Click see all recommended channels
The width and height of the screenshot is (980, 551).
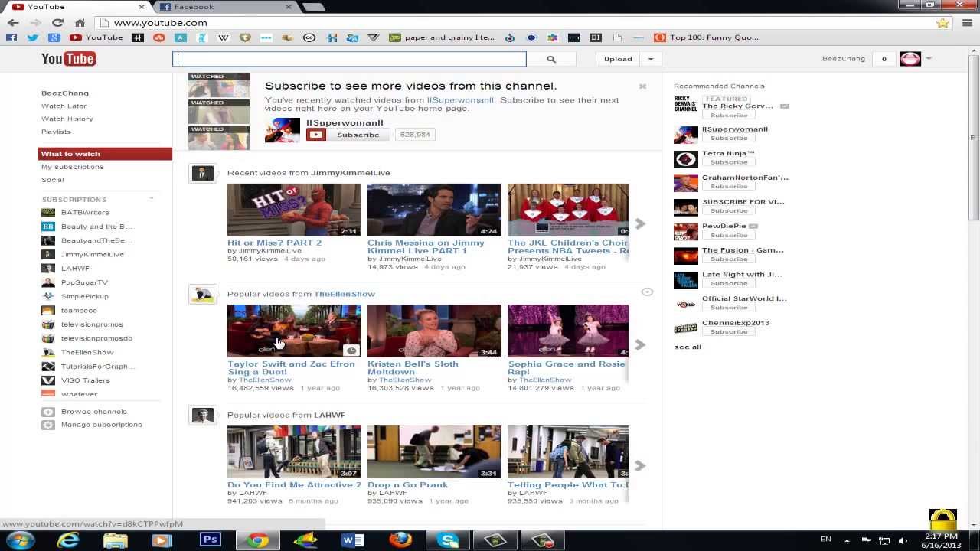pos(688,347)
